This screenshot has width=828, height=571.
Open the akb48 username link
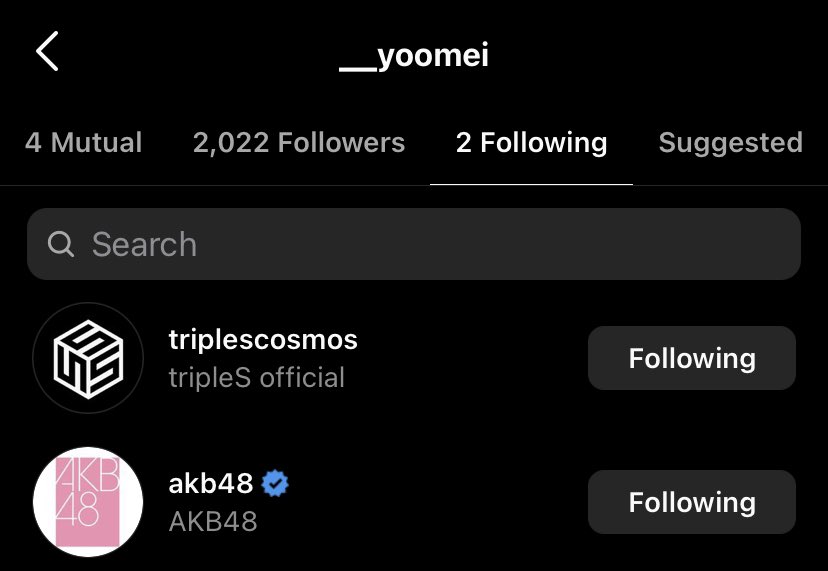[211, 485]
